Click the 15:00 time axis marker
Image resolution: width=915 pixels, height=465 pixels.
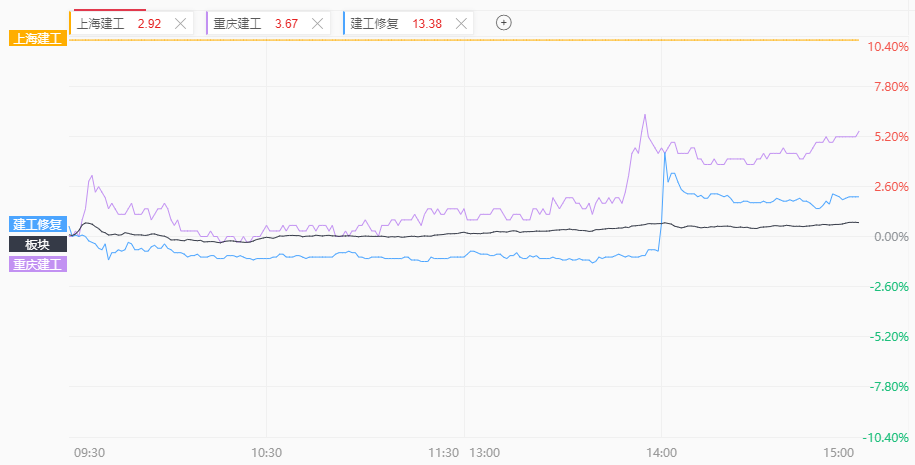click(838, 453)
